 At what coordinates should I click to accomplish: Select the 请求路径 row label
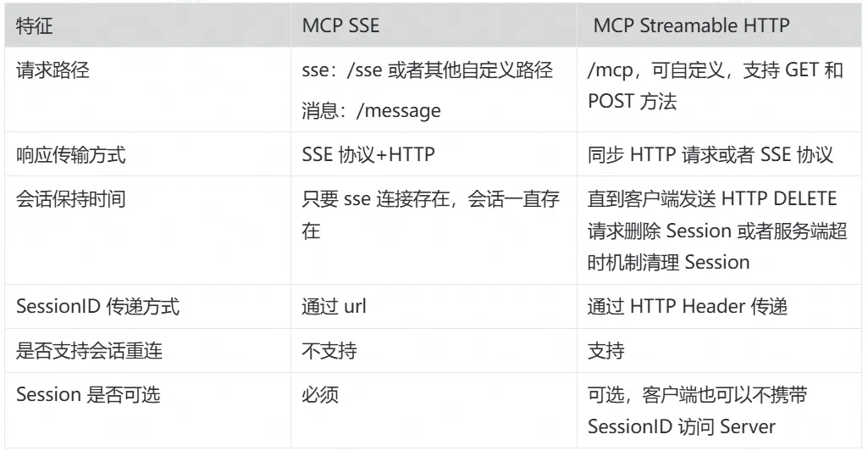tap(53, 70)
